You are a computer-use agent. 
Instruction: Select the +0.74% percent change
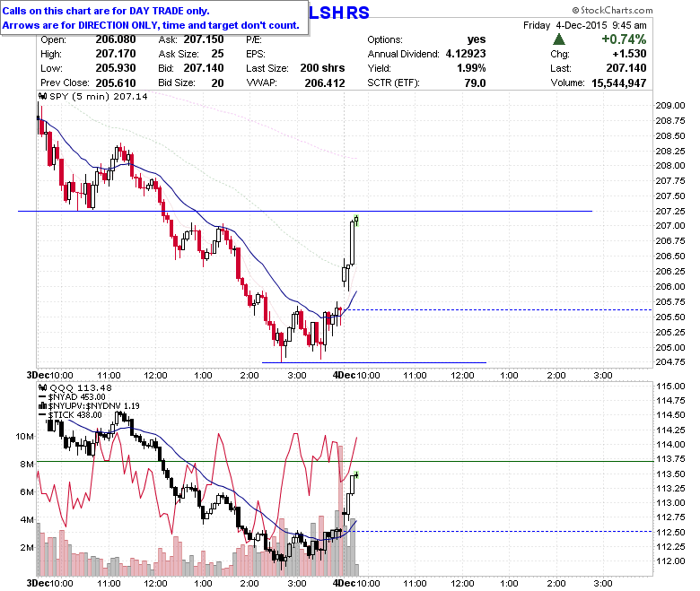[624, 39]
